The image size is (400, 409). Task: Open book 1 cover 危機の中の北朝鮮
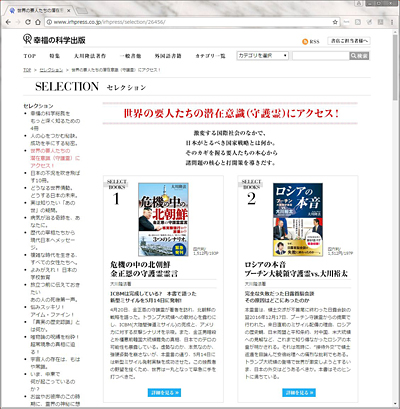coord(163,219)
